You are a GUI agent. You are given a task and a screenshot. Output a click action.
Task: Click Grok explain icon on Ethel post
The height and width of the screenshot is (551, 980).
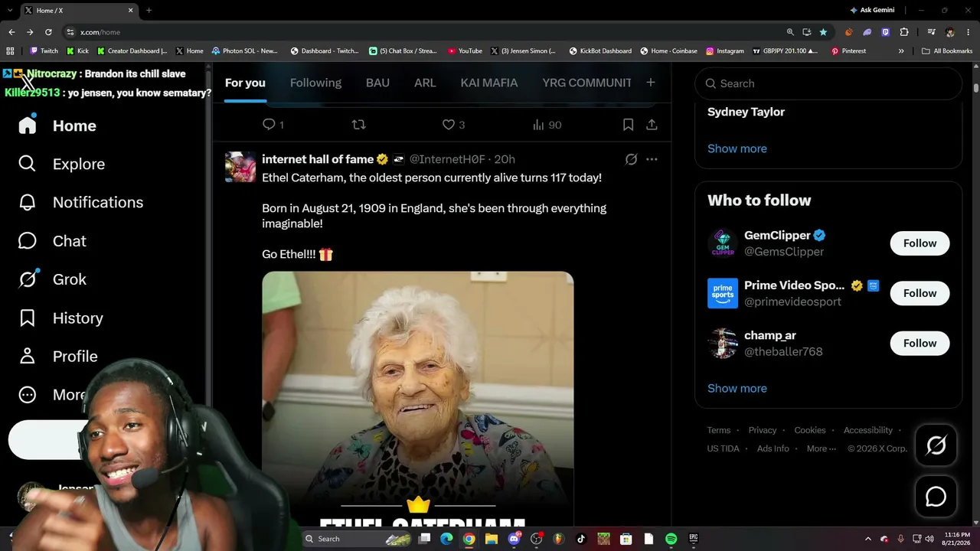(x=631, y=159)
